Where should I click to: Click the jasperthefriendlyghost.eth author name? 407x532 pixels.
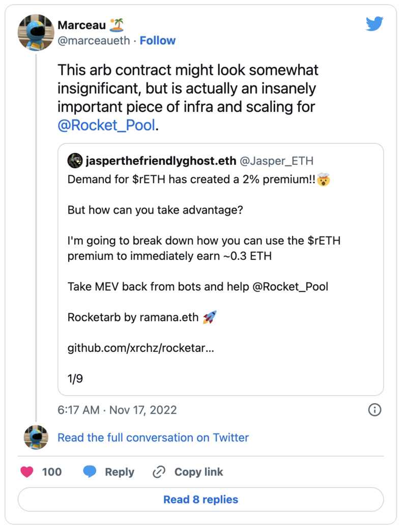click(x=161, y=161)
